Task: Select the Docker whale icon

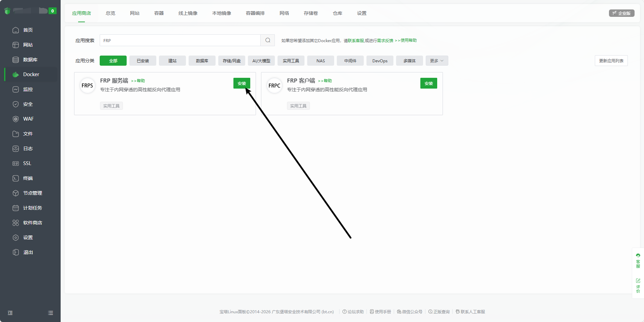Action: tap(15, 74)
